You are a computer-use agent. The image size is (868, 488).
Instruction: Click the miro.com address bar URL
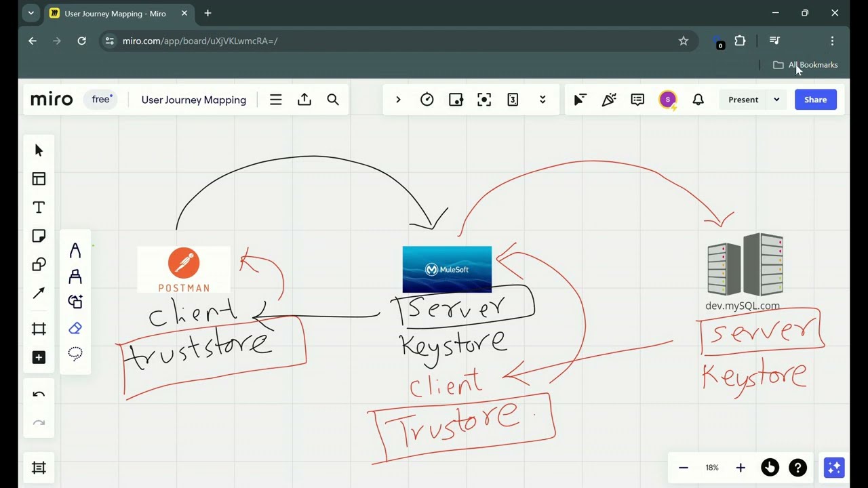[200, 41]
